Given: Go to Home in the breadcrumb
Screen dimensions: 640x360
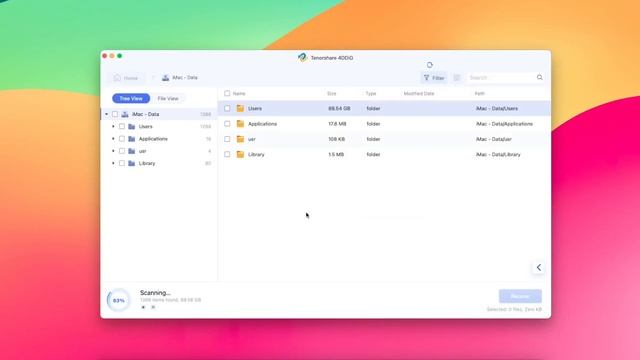Looking at the screenshot, I should (x=126, y=78).
